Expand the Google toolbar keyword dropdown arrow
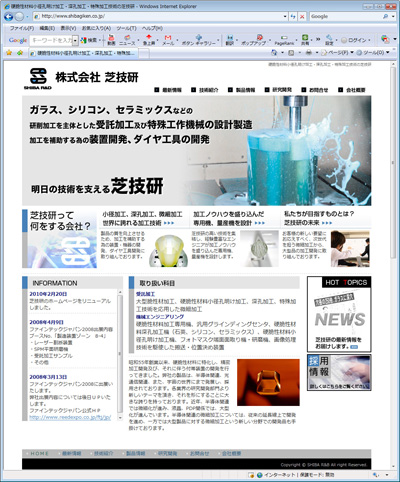The width and height of the screenshot is (400, 482). tap(75, 40)
